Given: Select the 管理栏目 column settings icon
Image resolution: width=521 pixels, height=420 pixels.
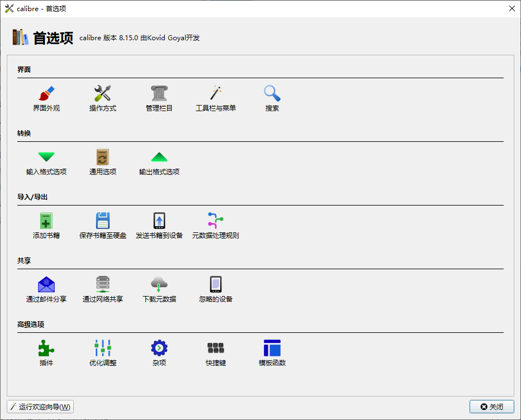Looking at the screenshot, I should (159, 98).
